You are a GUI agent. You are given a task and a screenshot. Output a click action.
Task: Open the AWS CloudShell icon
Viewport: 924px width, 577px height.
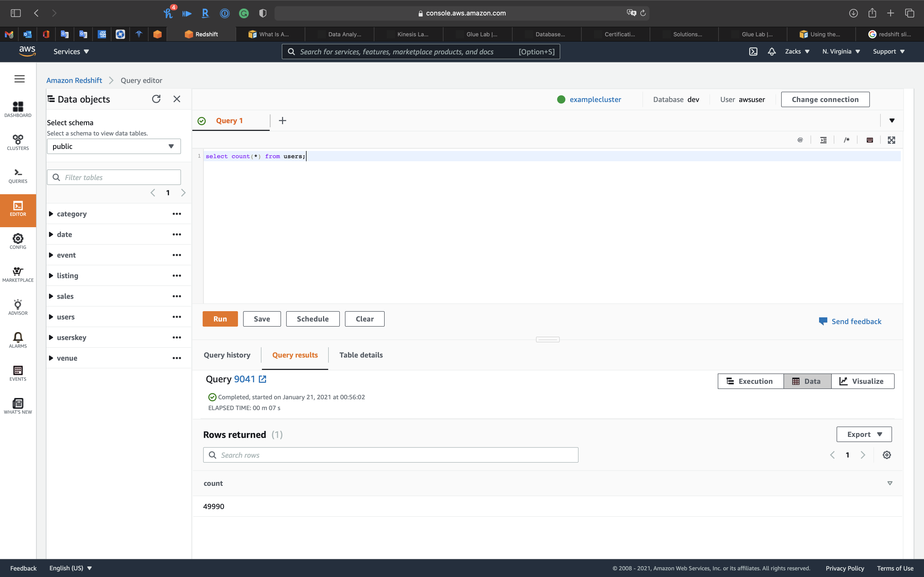[753, 52]
